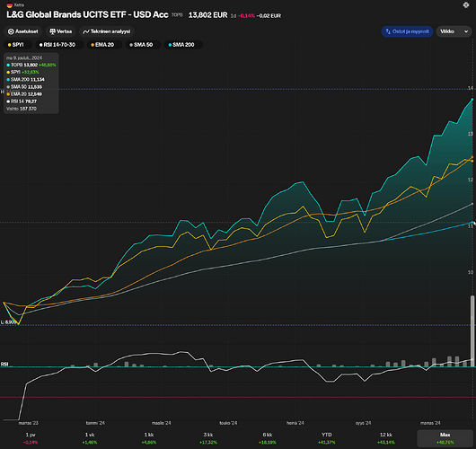Click the RSI label on the panel
The height and width of the screenshot is (449, 476).
(x=4, y=364)
